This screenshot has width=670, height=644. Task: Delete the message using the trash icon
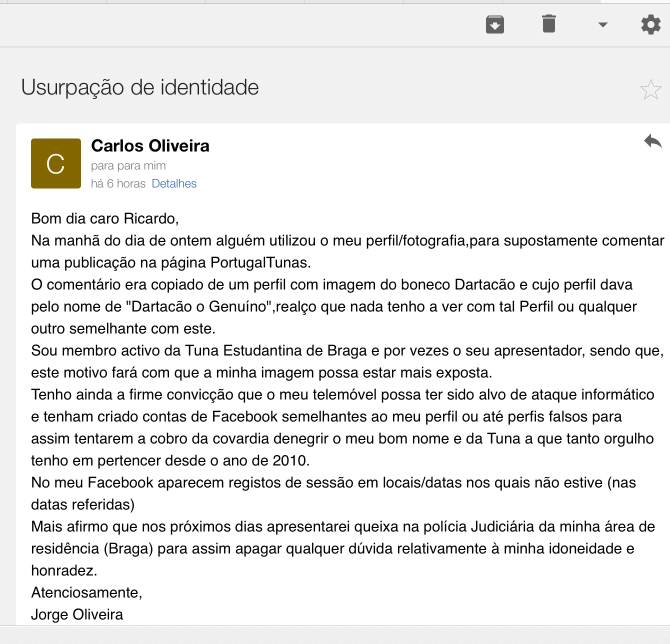(549, 23)
